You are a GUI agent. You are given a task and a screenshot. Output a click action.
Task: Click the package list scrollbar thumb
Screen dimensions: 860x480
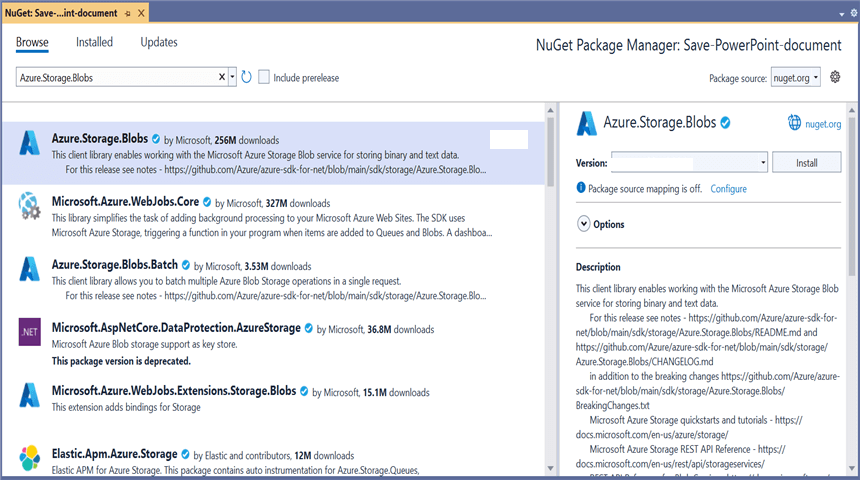tap(551, 151)
